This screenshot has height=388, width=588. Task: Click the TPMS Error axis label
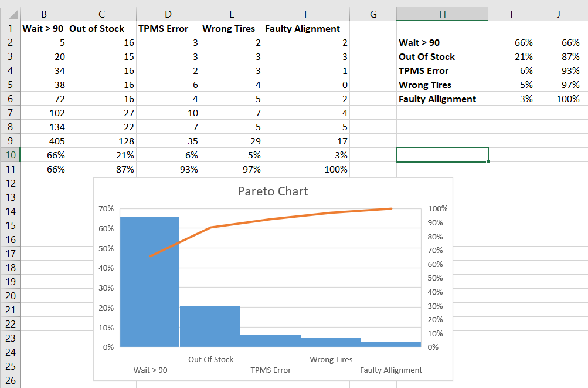click(x=271, y=370)
